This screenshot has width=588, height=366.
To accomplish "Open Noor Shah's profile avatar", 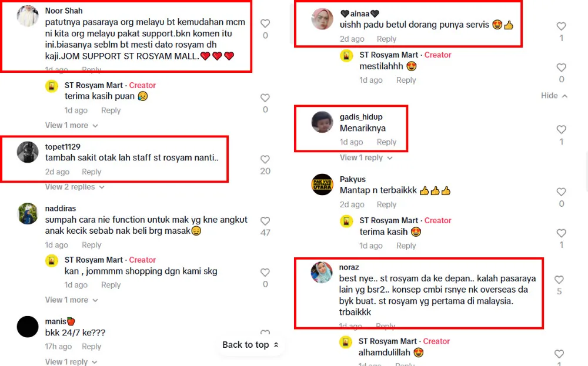I will point(28,16).
